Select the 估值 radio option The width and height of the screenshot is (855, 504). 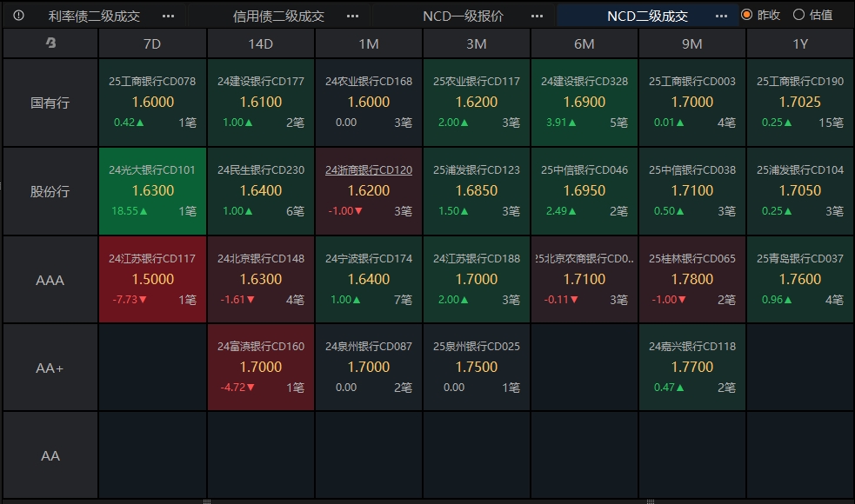(x=813, y=15)
